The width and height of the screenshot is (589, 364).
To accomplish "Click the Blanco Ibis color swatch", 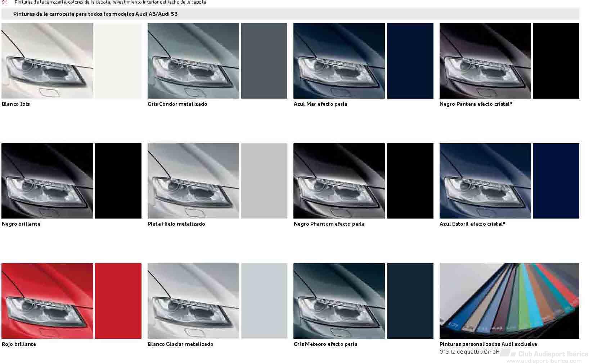I will pyautogui.click(x=118, y=61).
